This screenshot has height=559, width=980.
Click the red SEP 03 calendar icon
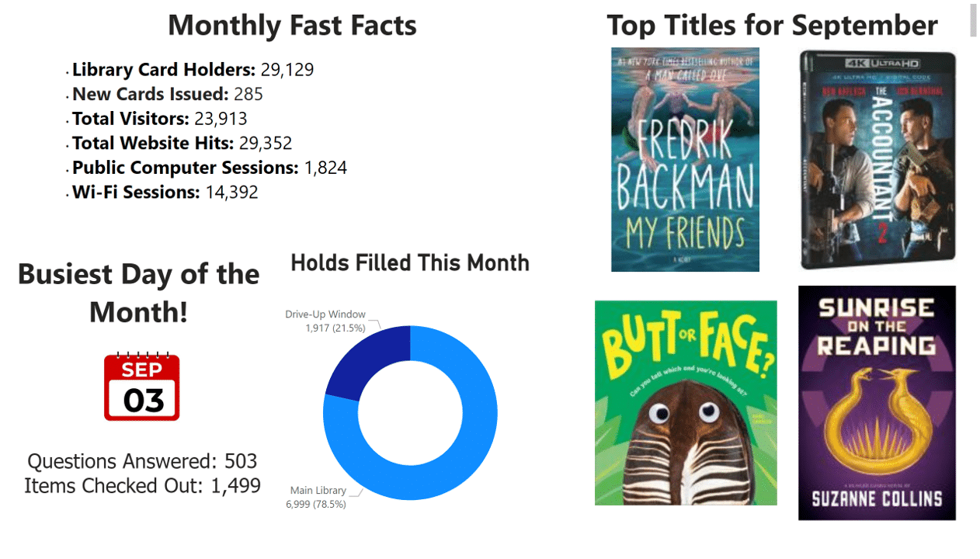point(141,387)
